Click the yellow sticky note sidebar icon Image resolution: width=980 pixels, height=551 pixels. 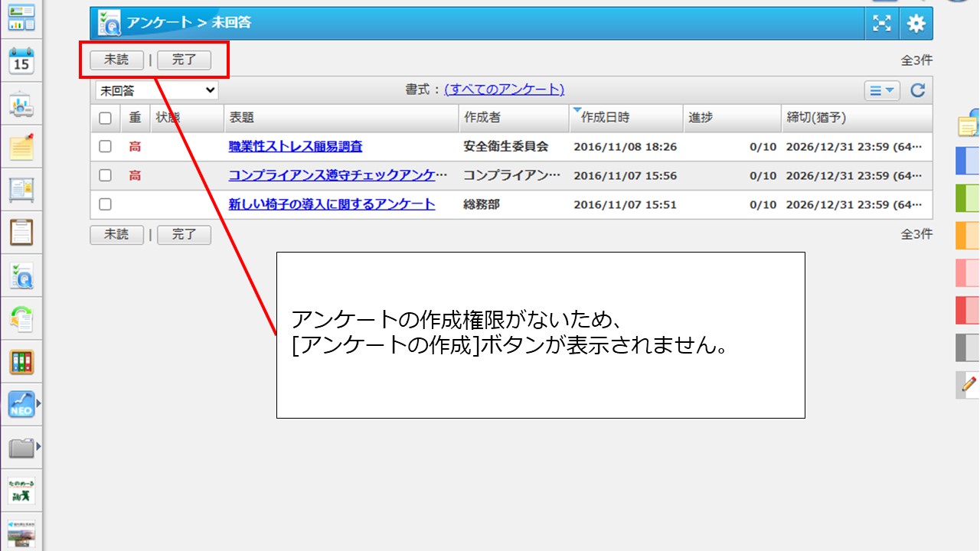(x=21, y=146)
